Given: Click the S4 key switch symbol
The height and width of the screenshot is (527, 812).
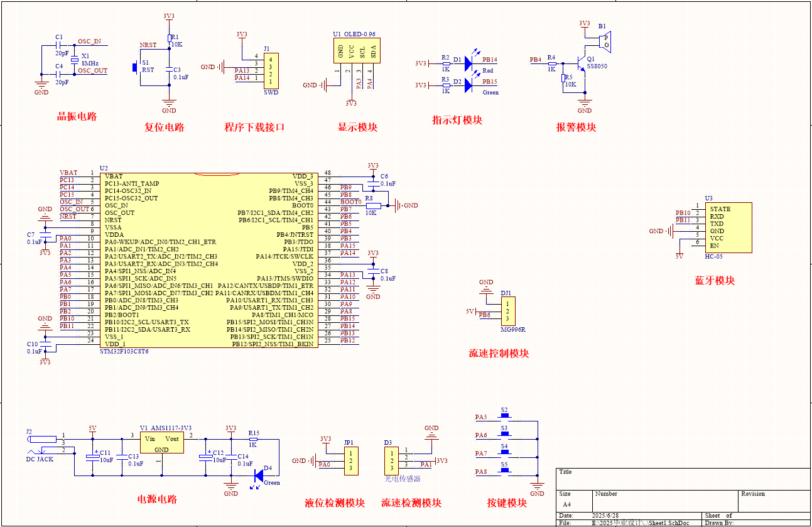Looking at the screenshot, I should (x=506, y=453).
